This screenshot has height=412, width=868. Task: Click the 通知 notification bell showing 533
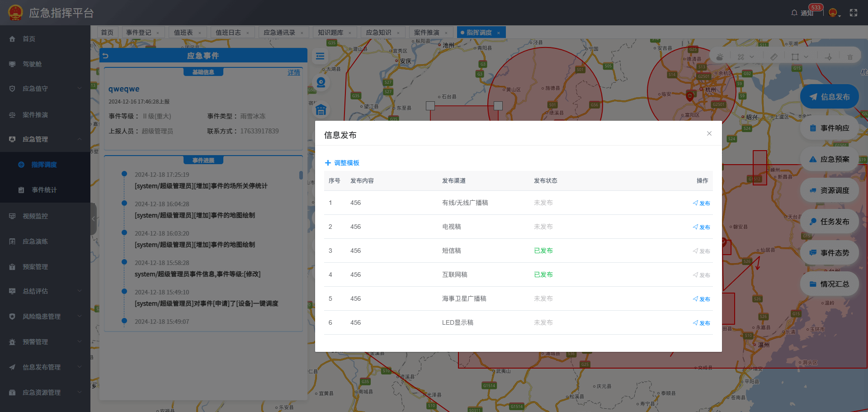tap(805, 12)
